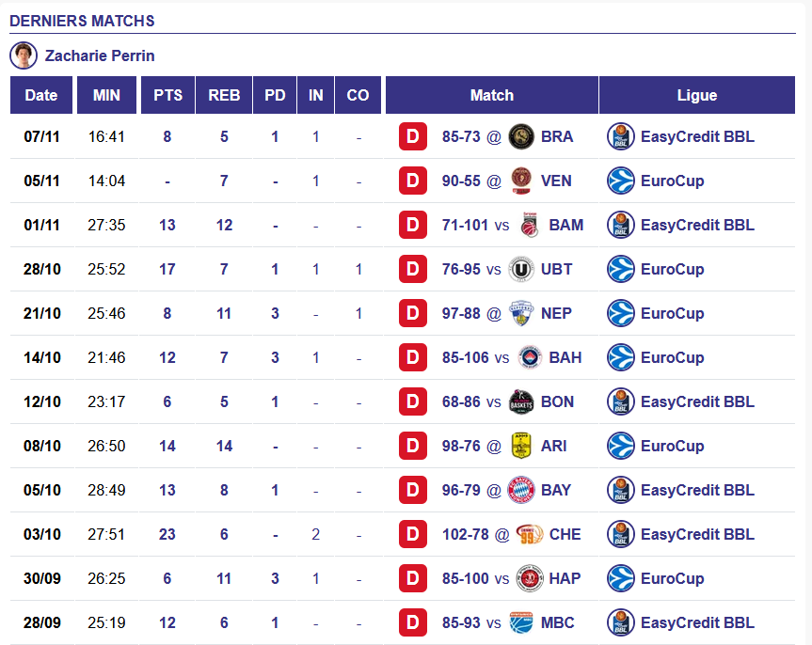812x645 pixels.
Task: Open the EuroCup league link on 14/10 row
Action: click(x=672, y=357)
